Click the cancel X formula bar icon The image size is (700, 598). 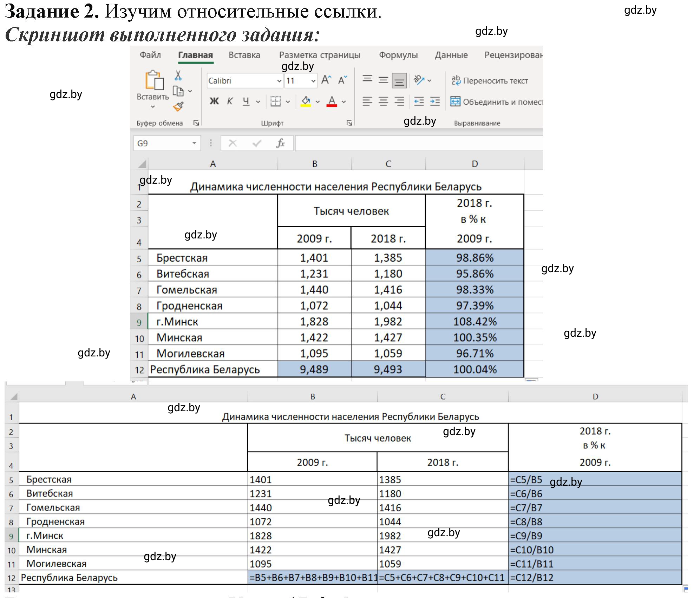[233, 143]
